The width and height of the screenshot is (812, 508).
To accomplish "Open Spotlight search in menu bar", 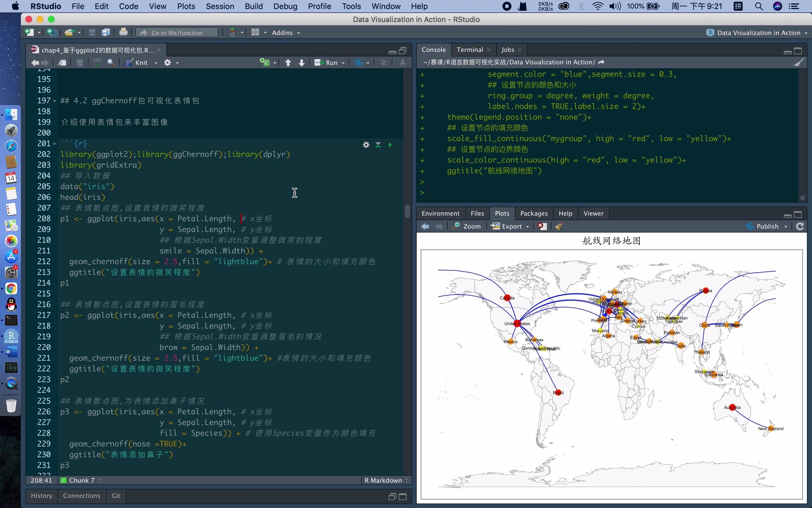I will pos(759,6).
